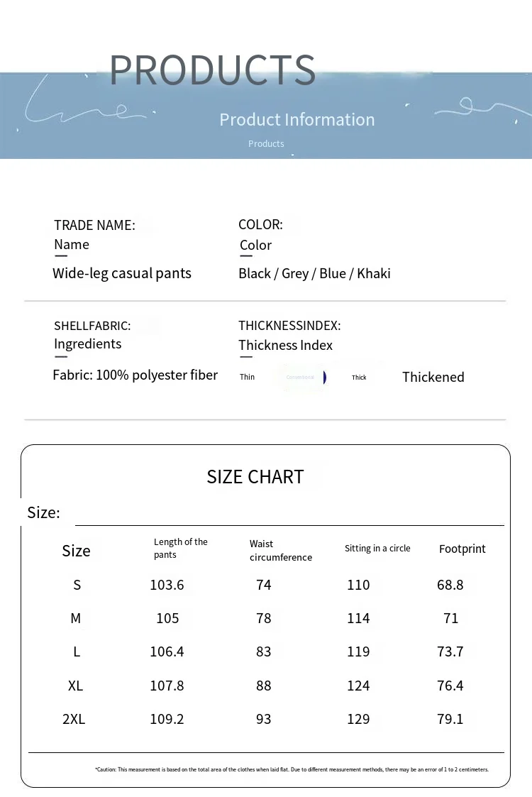Click the Wide-leg casual pants name

coord(122,273)
